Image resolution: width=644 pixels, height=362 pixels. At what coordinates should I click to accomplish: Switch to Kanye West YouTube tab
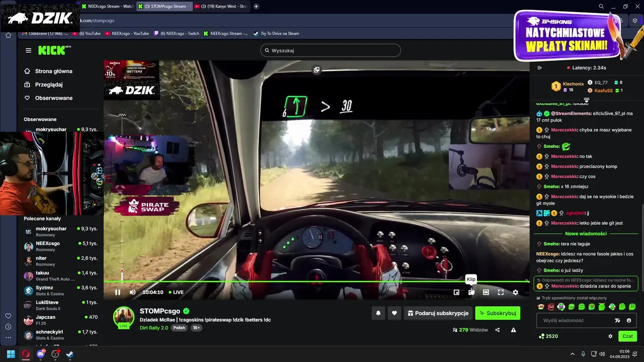pyautogui.click(x=221, y=7)
